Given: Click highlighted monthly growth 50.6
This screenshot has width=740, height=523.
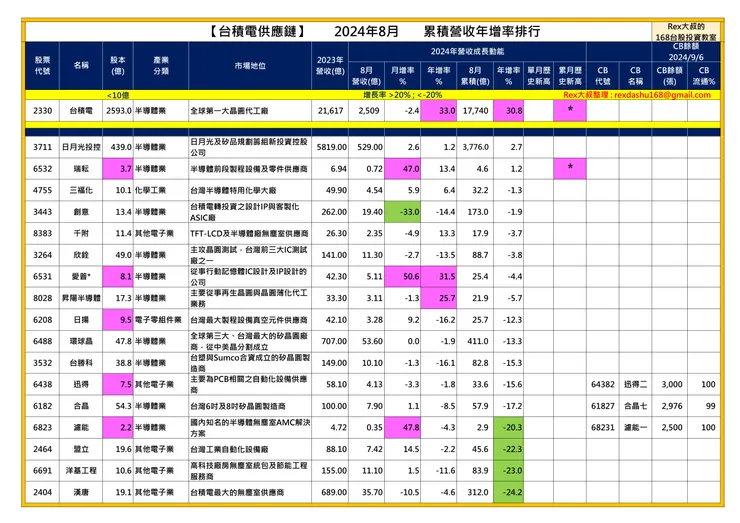Looking at the screenshot, I should coord(403,277).
